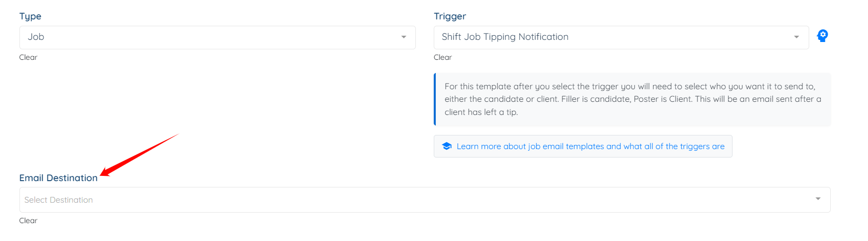
Task: Click the Email Destination field label
Action: click(x=58, y=178)
